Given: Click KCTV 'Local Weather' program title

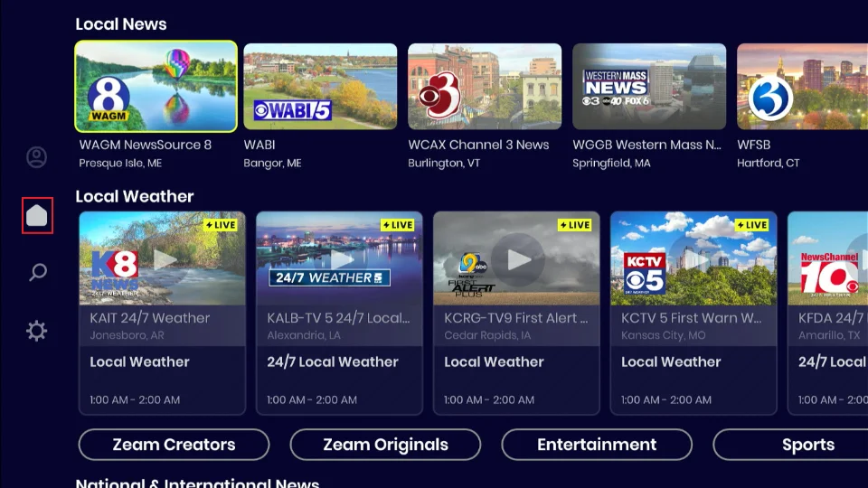Looking at the screenshot, I should pyautogui.click(x=671, y=361).
